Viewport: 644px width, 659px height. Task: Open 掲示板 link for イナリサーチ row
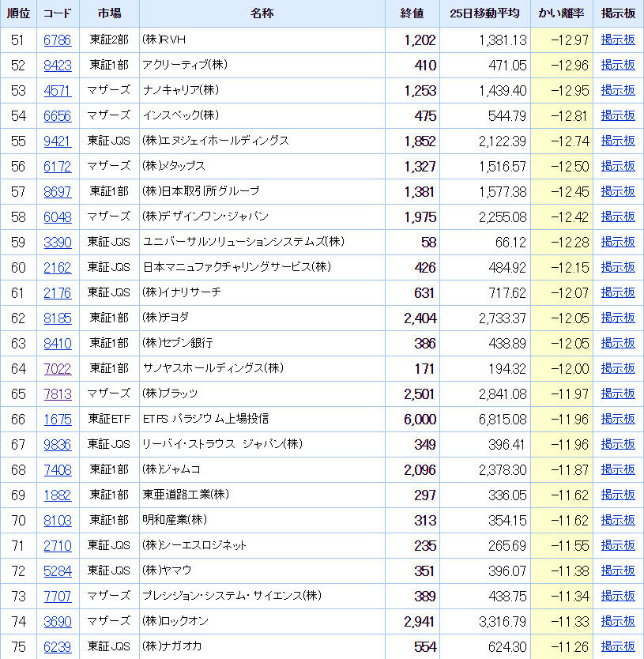pyautogui.click(x=618, y=292)
